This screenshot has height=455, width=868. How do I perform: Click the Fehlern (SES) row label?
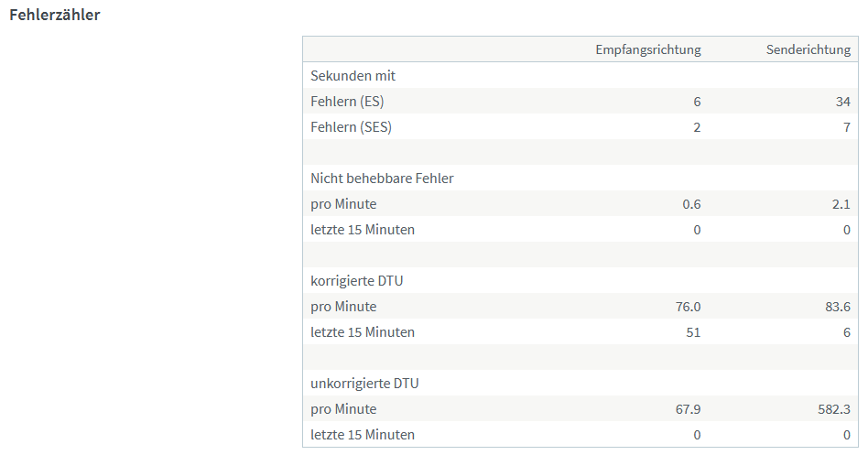351,126
